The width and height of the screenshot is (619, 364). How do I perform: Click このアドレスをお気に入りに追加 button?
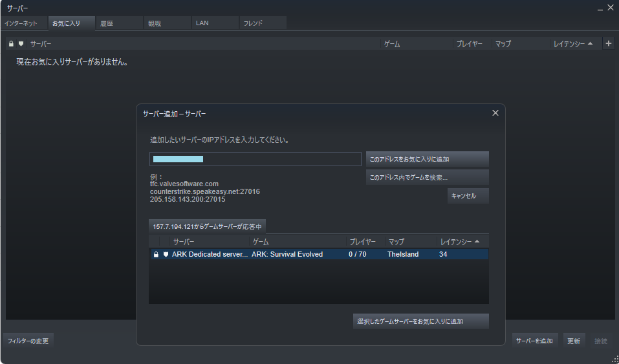click(x=427, y=159)
